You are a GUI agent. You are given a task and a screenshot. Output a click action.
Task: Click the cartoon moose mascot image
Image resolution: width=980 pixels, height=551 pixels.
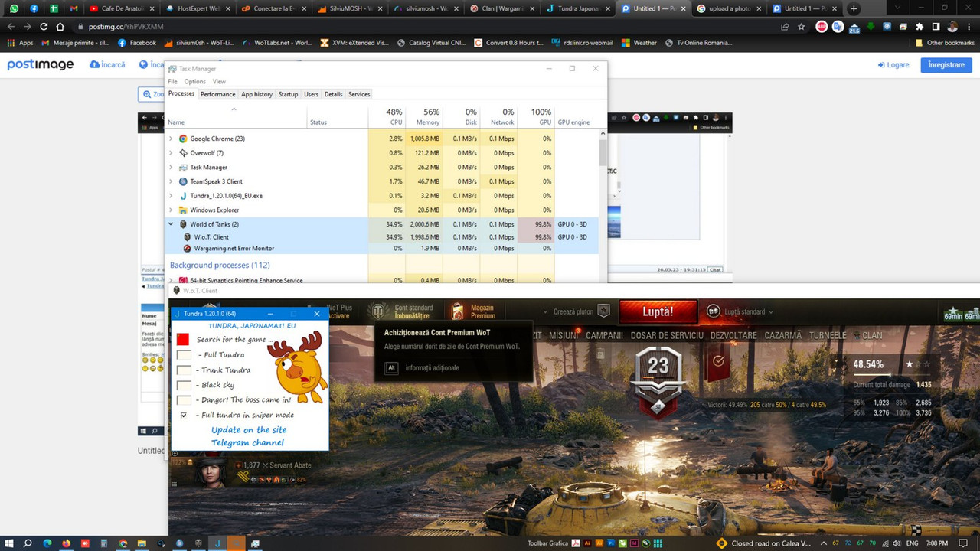[298, 368]
